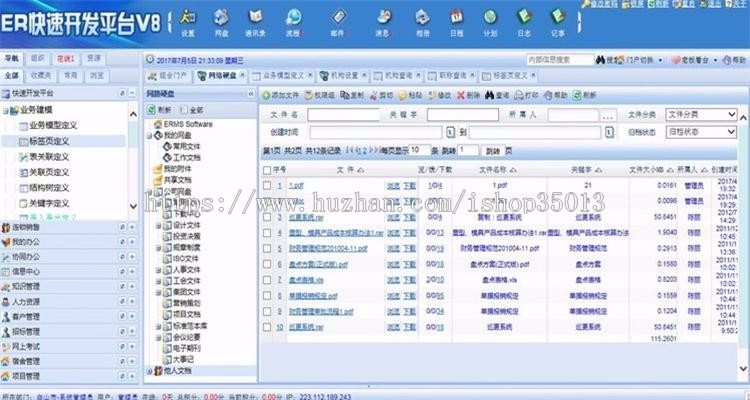
Task: Open 归档状态 dropdown
Action: point(701,132)
